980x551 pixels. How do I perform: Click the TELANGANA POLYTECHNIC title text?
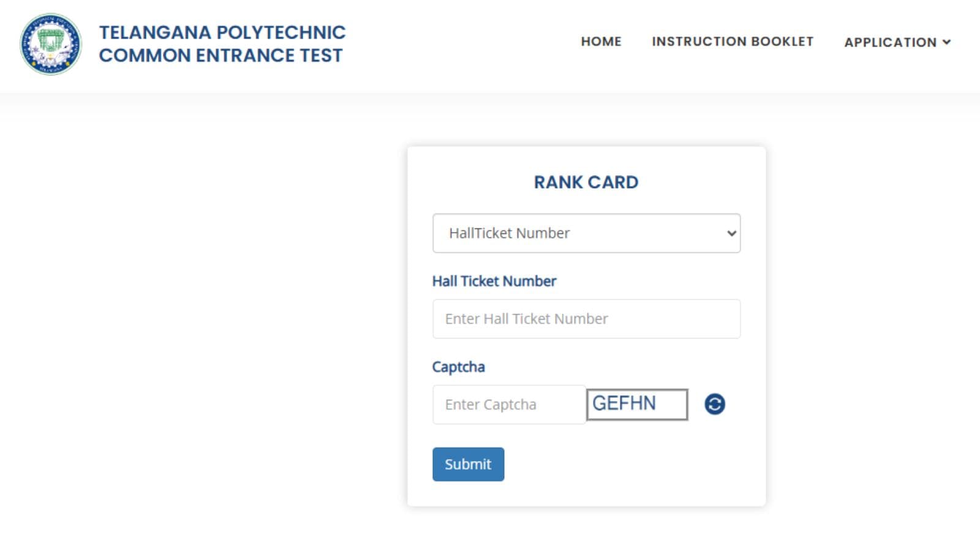[x=222, y=32]
